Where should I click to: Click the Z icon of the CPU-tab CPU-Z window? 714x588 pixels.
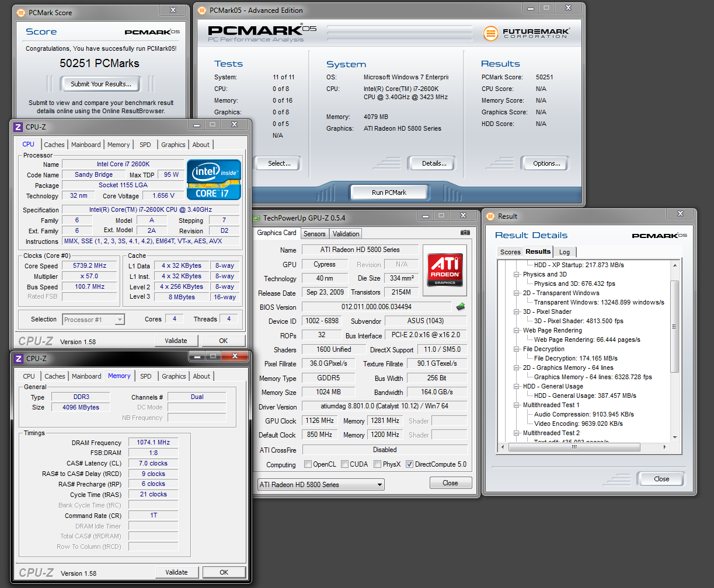click(18, 127)
